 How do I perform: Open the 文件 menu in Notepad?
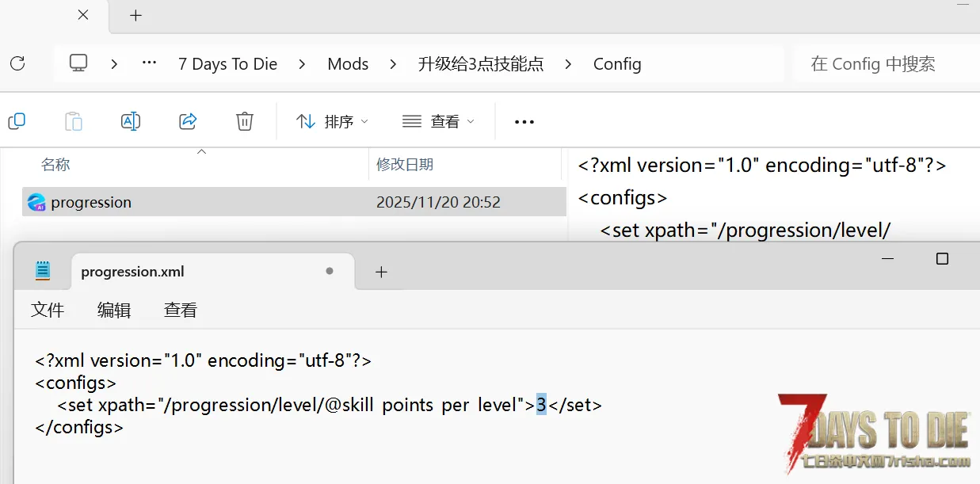click(48, 310)
